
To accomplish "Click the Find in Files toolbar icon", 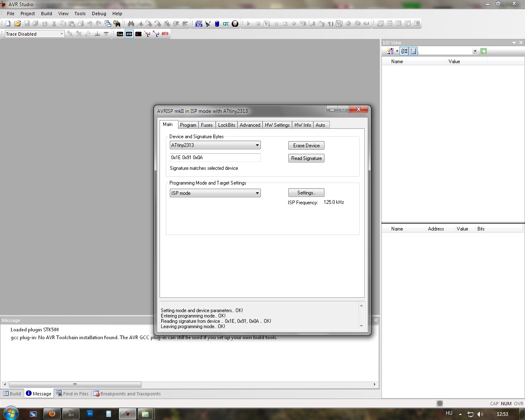I will [117, 24].
